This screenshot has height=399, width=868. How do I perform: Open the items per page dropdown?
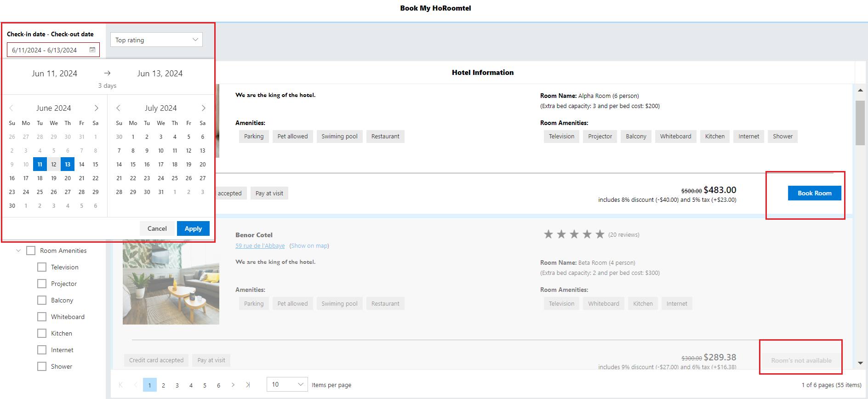click(287, 384)
